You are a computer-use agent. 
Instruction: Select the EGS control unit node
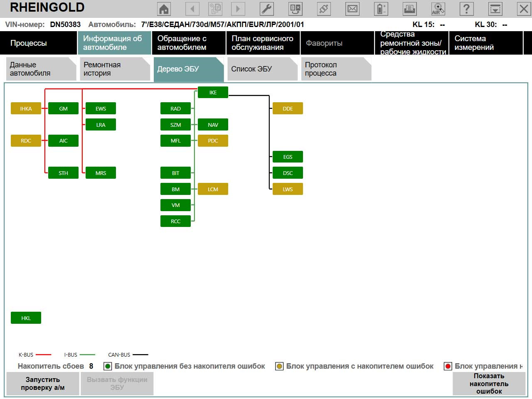pyautogui.click(x=288, y=157)
